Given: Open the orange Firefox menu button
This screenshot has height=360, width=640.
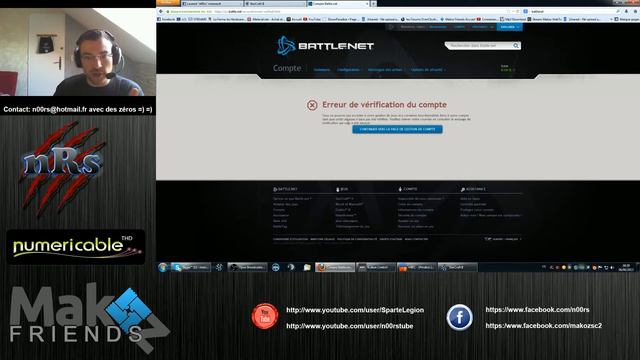Looking at the screenshot, I should pyautogui.click(x=168, y=2).
